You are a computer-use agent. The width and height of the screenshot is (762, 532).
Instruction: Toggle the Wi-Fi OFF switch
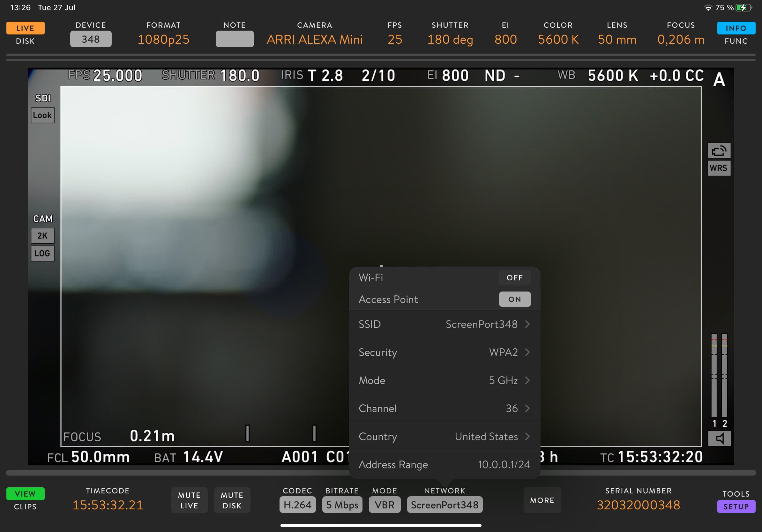click(514, 277)
